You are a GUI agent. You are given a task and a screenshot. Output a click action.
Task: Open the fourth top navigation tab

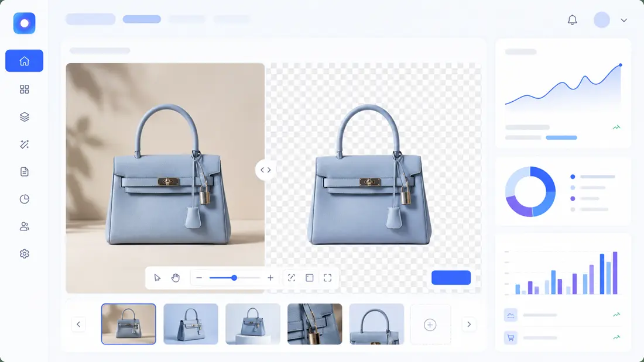[x=232, y=19]
